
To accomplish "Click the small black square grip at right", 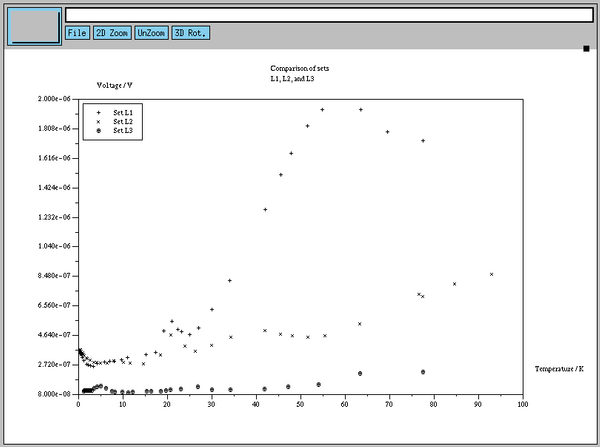I will pyautogui.click(x=587, y=48).
